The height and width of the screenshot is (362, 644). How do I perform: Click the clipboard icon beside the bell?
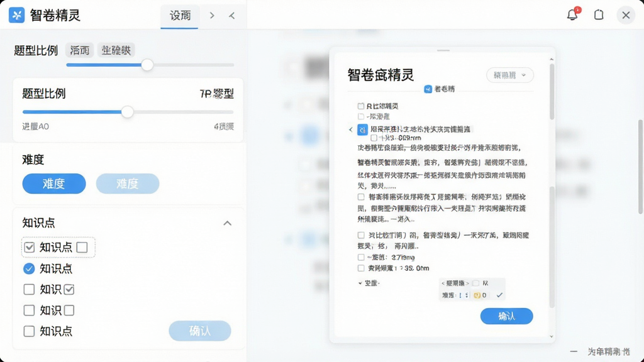tap(599, 15)
